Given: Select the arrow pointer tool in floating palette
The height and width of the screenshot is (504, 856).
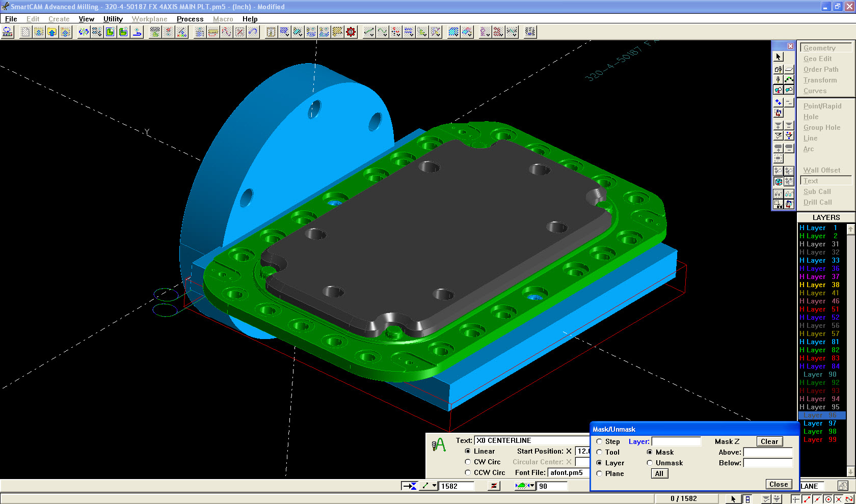Looking at the screenshot, I should [x=778, y=57].
